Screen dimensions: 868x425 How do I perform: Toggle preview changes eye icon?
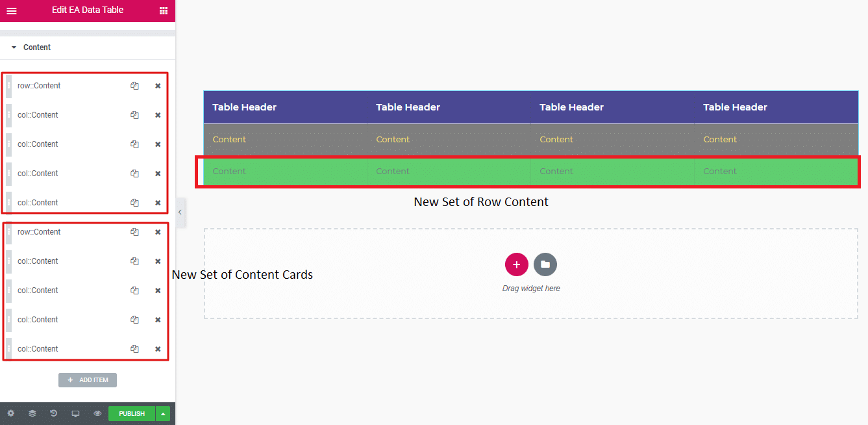(97, 413)
